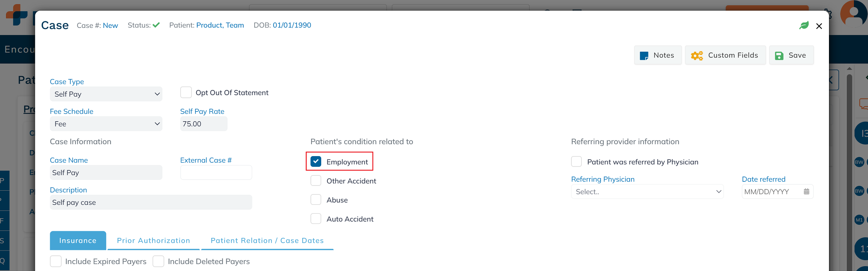This screenshot has height=271, width=868.
Task: Follow the Product, Team patient link
Action: coord(220,25)
